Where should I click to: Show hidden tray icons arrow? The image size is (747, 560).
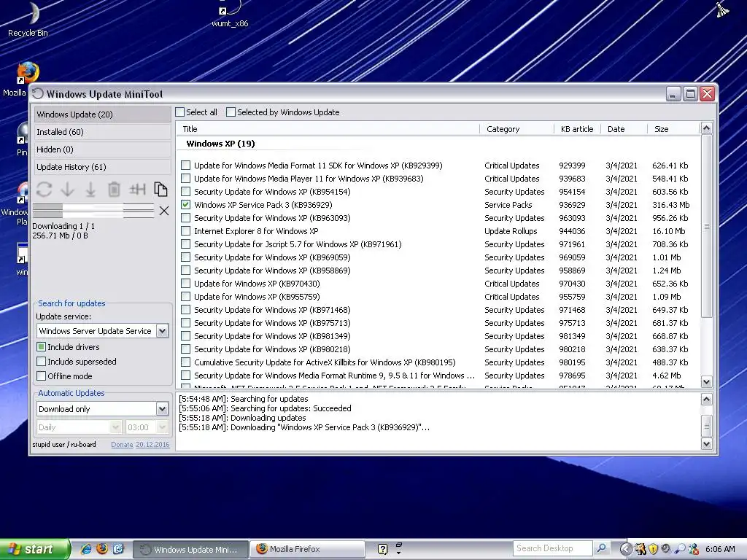(x=626, y=549)
